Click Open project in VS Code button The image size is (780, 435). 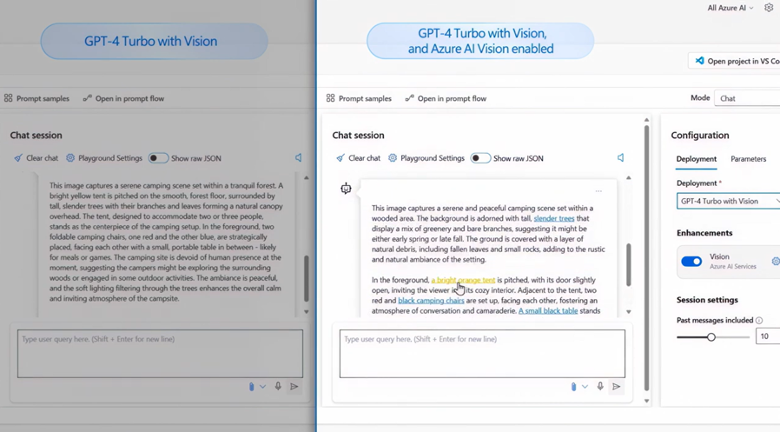(x=735, y=61)
